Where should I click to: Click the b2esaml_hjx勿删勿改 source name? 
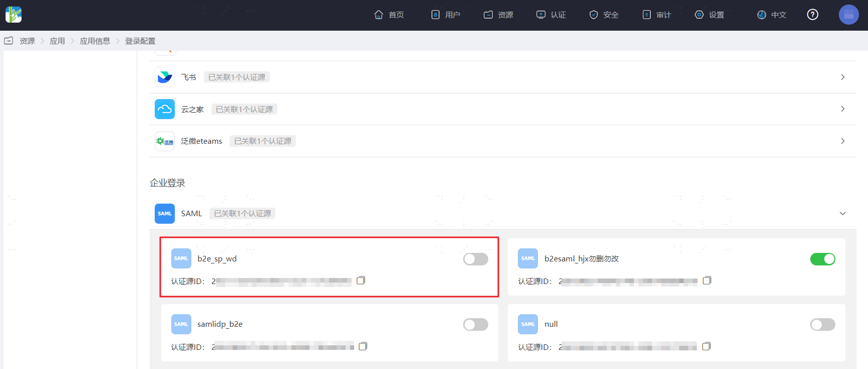[582, 259]
